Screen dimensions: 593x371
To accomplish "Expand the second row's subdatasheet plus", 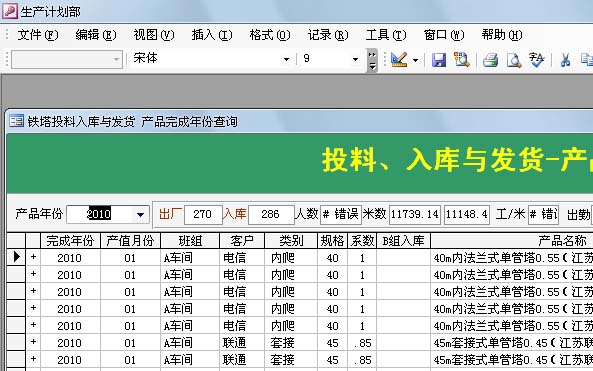I will tap(33, 273).
